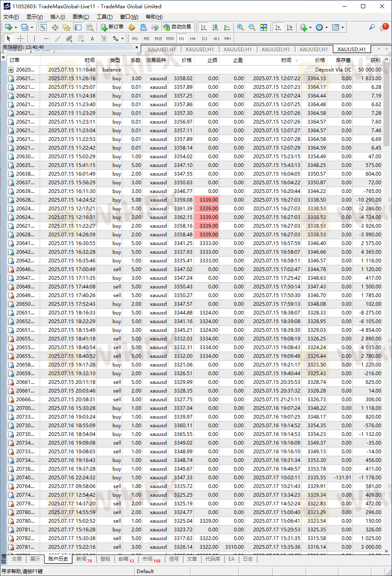Open the Strategy Tester icon

[90, 27]
